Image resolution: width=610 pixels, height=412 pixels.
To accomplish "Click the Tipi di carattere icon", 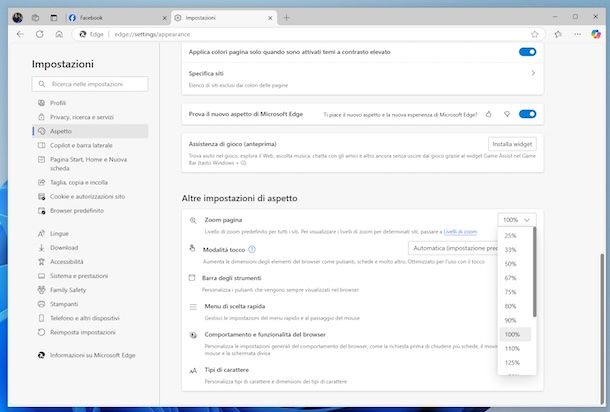I will pyautogui.click(x=193, y=371).
